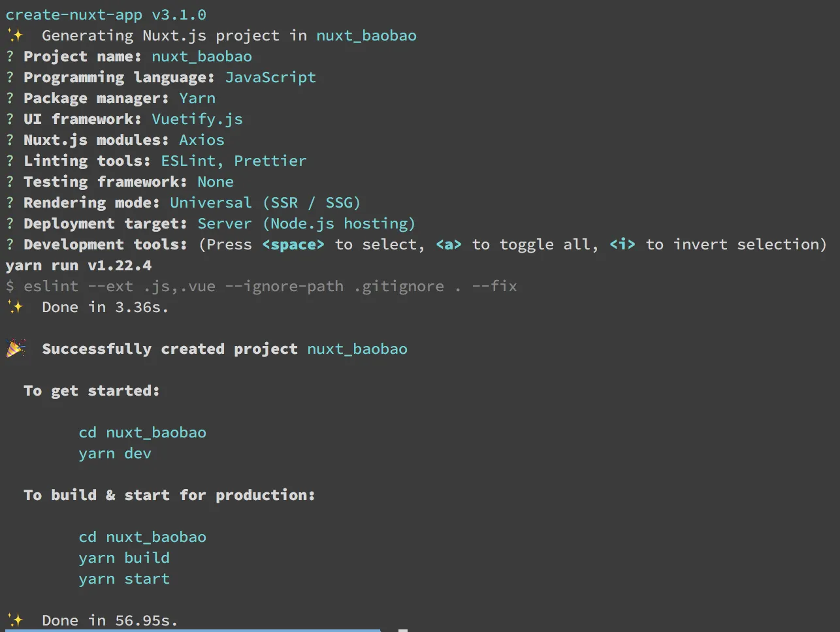Screen dimensions: 840x632
Task: Click the Successfully created project nuxt_baobao name
Action: [x=357, y=349]
